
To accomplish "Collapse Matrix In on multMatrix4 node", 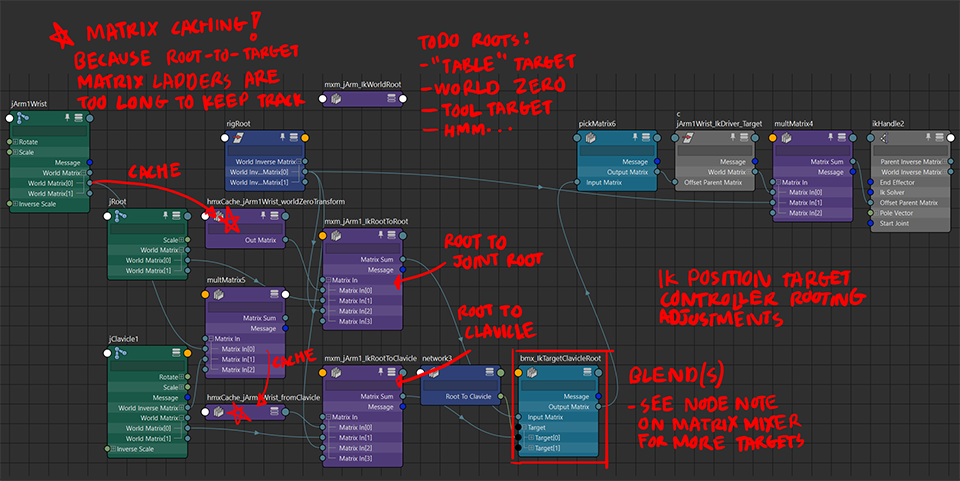I will 780,183.
